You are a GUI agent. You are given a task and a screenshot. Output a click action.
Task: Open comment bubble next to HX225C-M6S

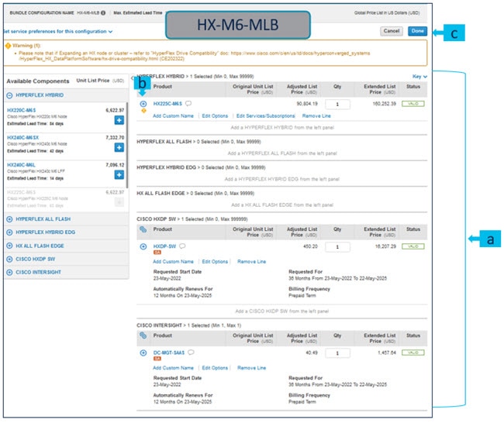click(x=188, y=103)
